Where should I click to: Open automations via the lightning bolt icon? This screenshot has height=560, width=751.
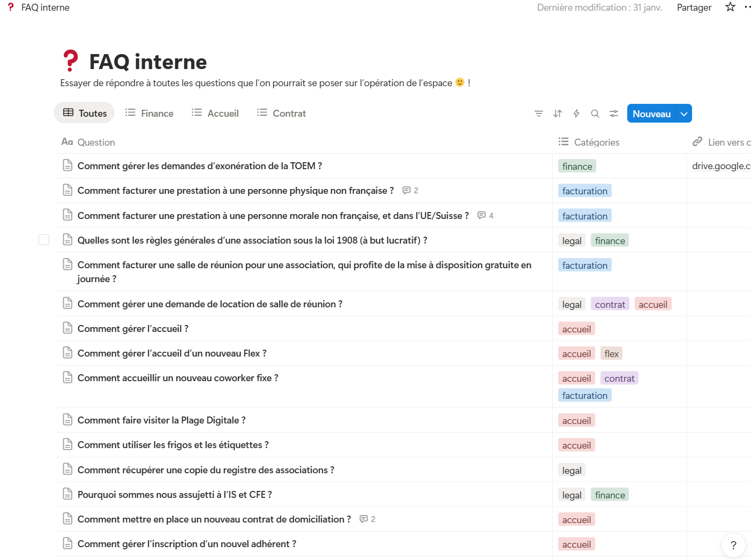click(x=576, y=113)
